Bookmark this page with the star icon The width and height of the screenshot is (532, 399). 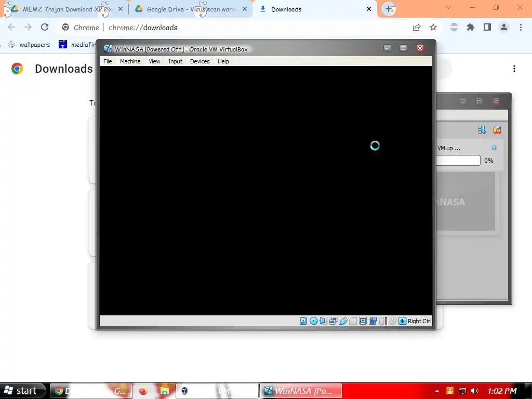click(x=433, y=27)
